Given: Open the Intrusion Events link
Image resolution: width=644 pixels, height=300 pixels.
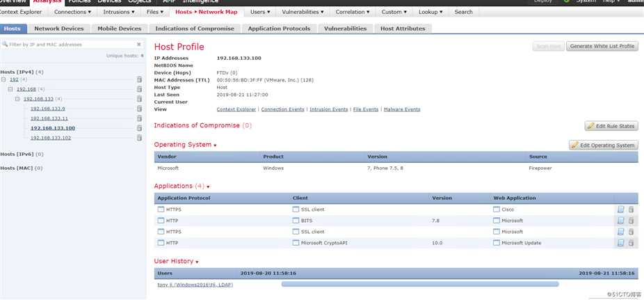Looking at the screenshot, I should 328,109.
